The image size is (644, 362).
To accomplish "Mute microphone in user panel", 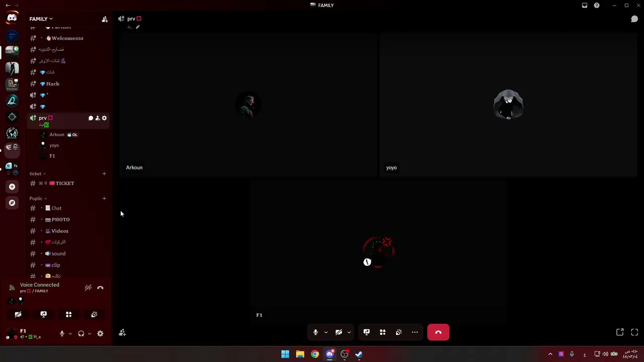I will (x=62, y=333).
